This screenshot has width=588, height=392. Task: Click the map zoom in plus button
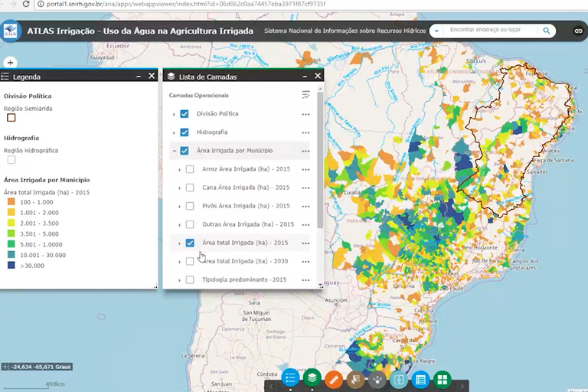click(x=10, y=62)
